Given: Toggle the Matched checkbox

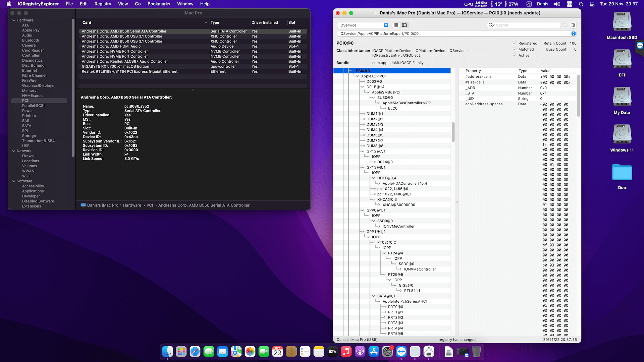Looking at the screenshot, I should tap(514, 49).
